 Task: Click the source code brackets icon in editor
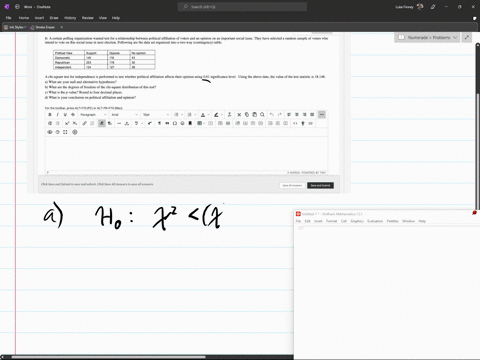click(295, 123)
